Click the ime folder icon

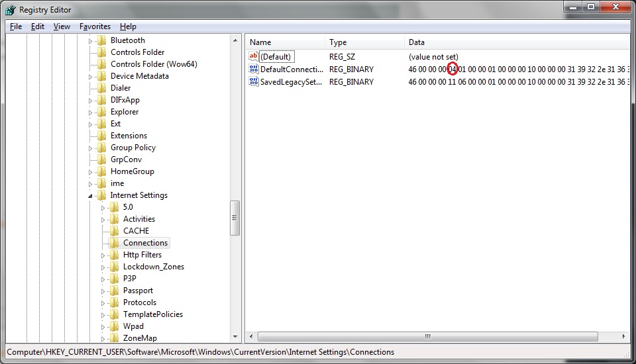pyautogui.click(x=102, y=183)
